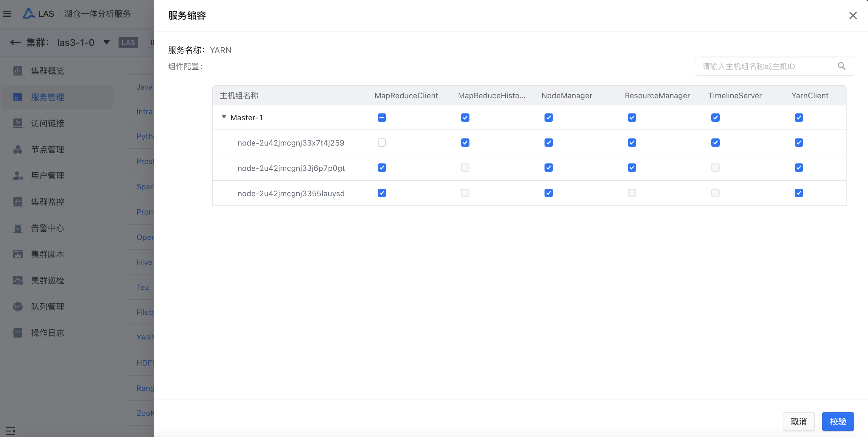Check MapReduceClient for node ending 7t4j259

click(x=382, y=143)
